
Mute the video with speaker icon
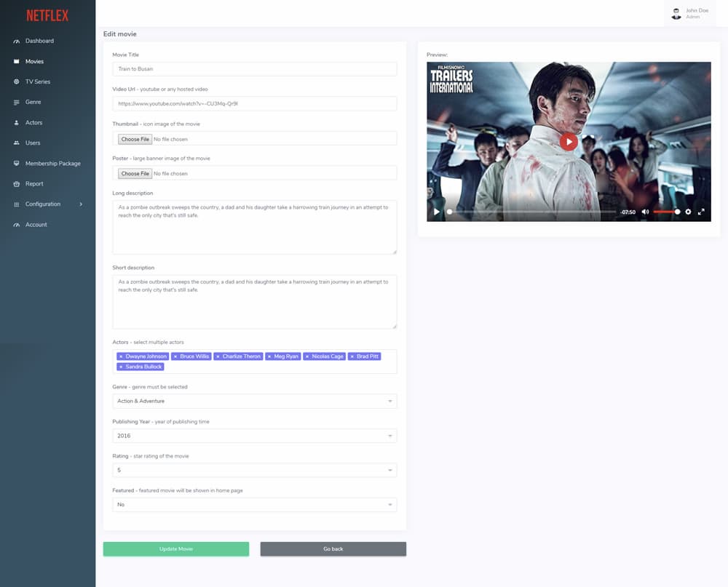click(x=645, y=212)
